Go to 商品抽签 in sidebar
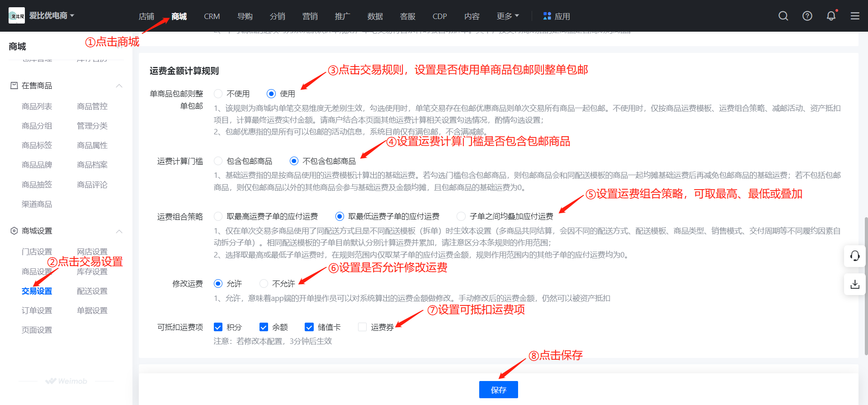This screenshot has width=868, height=405. [37, 185]
